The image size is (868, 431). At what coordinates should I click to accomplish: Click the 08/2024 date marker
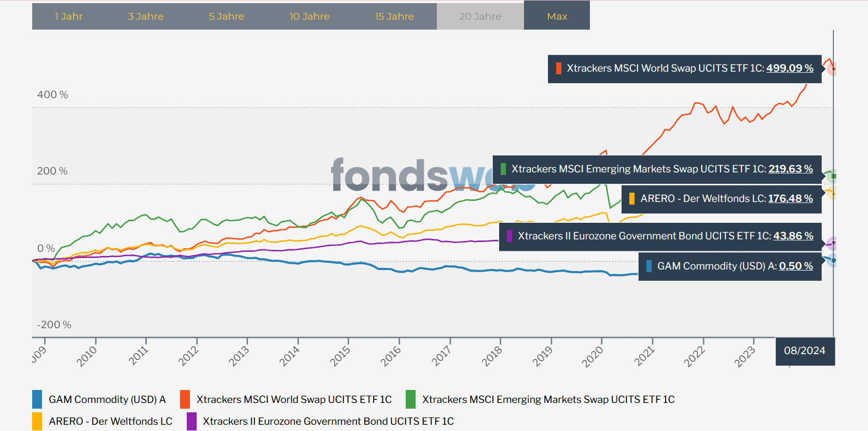[805, 351]
